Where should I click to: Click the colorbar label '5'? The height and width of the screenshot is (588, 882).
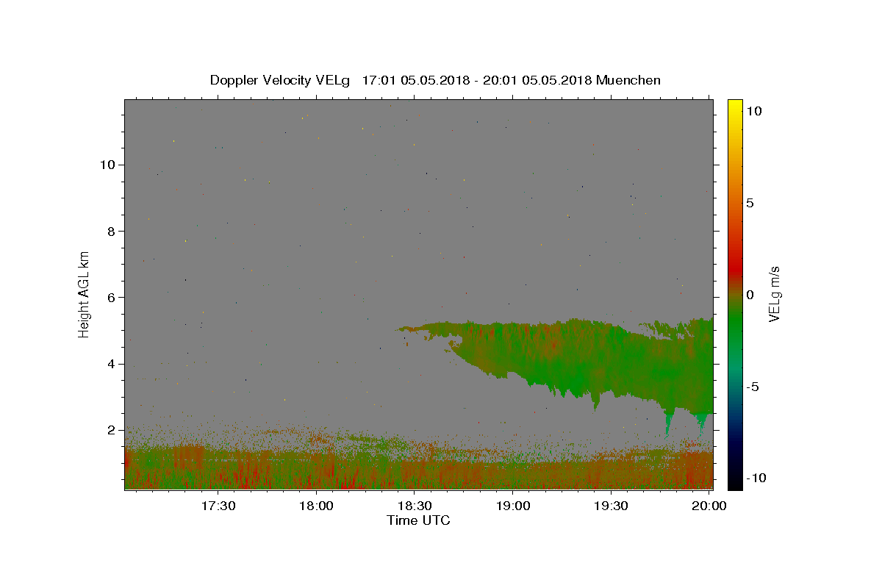point(750,203)
